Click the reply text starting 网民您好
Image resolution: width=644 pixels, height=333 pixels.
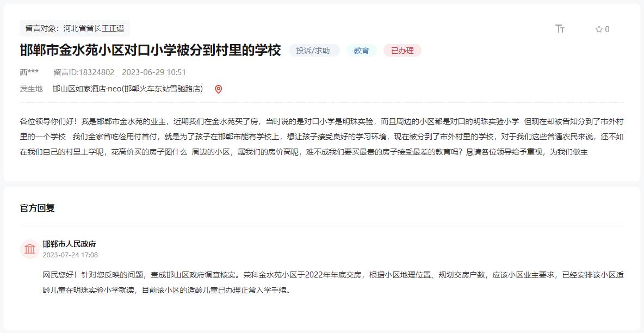click(x=333, y=282)
